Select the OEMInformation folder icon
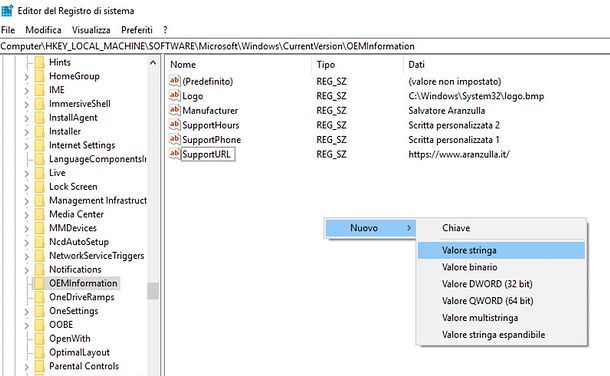Image resolution: width=610 pixels, height=376 pixels. pyautogui.click(x=39, y=283)
